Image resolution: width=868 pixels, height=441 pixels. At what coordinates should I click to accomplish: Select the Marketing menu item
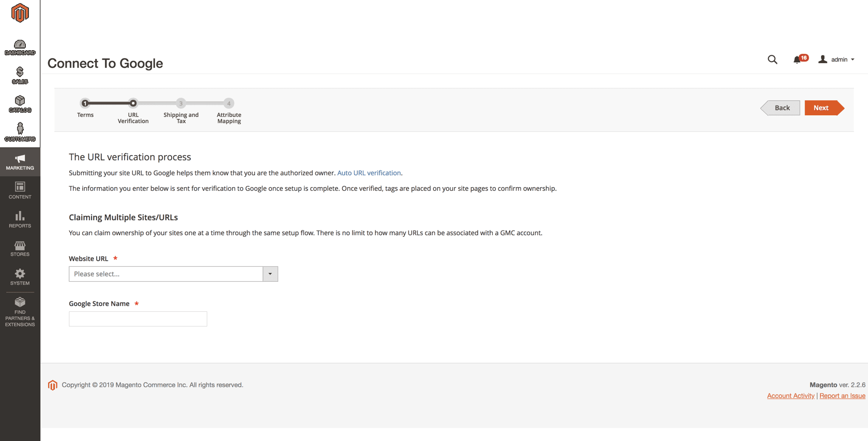[20, 162]
